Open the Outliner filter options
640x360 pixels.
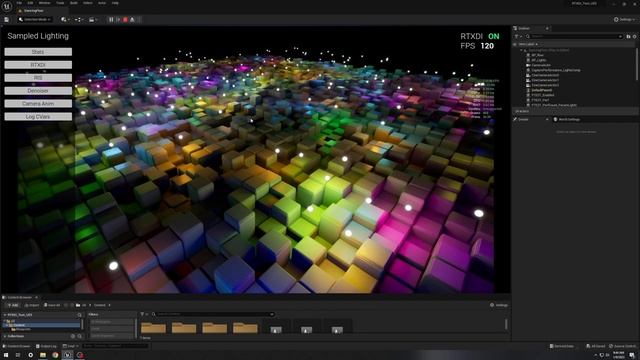pos(518,37)
